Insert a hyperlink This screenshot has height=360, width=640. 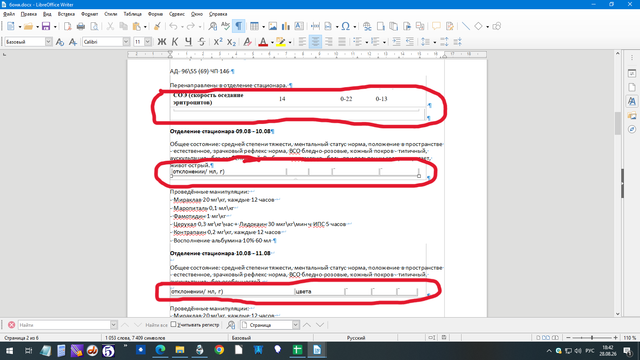pos(367,27)
